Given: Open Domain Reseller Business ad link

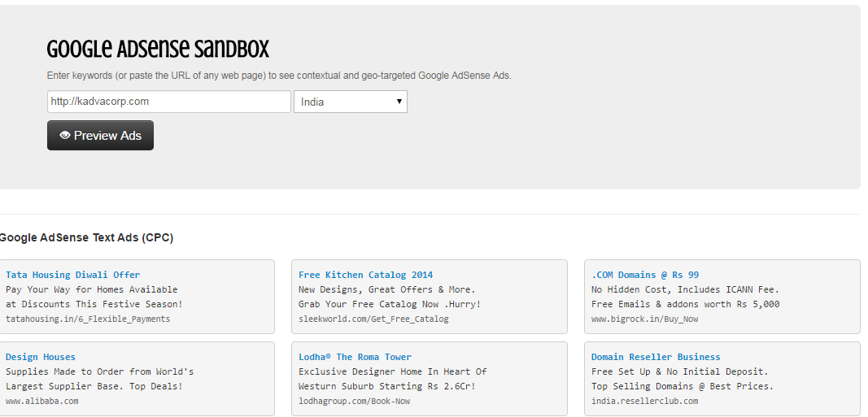Looking at the screenshot, I should pyautogui.click(x=656, y=357).
